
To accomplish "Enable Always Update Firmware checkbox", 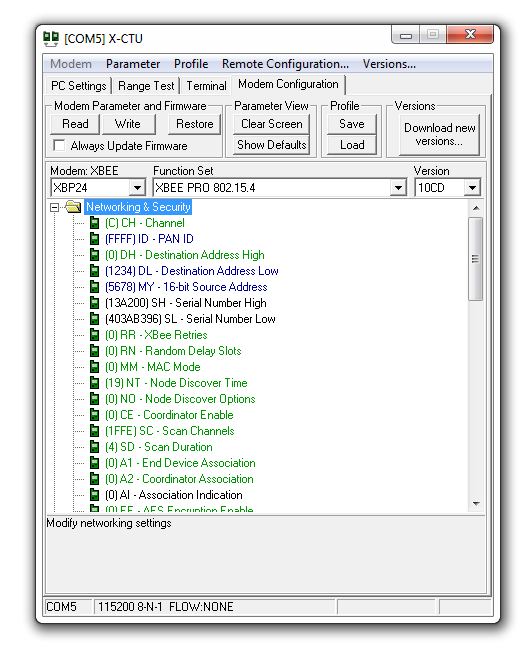I will pyautogui.click(x=59, y=145).
